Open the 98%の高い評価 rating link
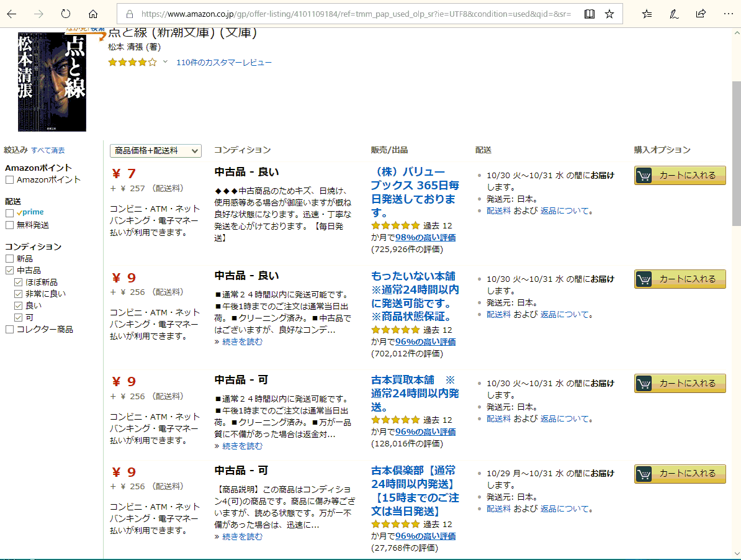 (x=425, y=238)
